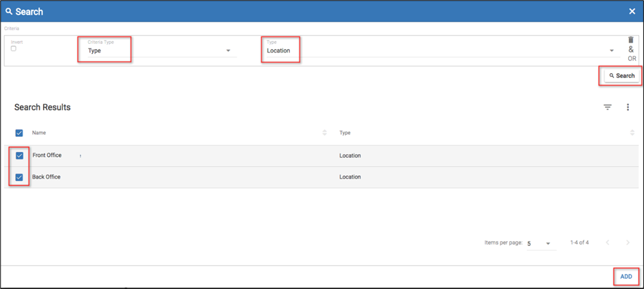Open the Criteria Type dropdown

click(162, 49)
